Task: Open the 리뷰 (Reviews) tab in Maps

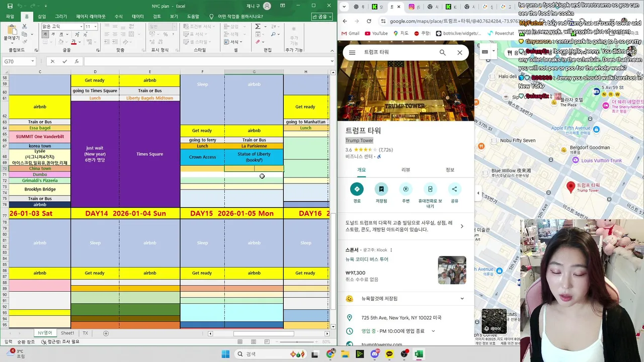Action: 406,170
